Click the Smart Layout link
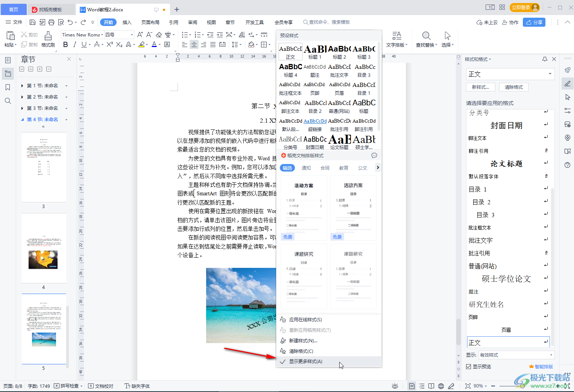574x392 pixels. 541,366
